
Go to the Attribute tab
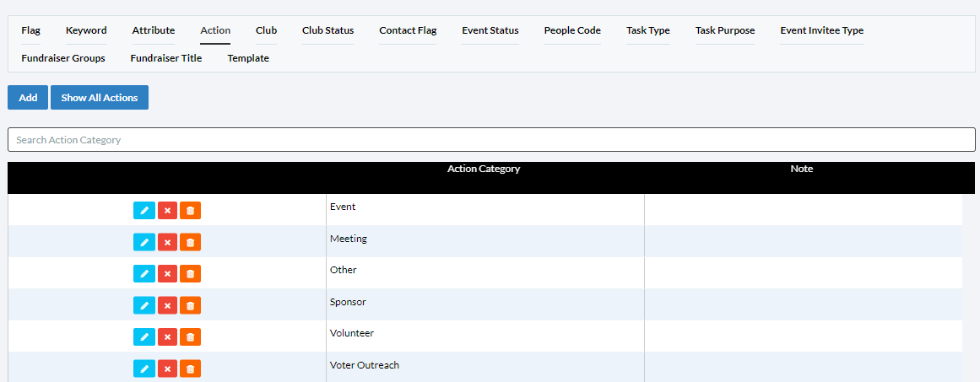pyautogui.click(x=154, y=30)
